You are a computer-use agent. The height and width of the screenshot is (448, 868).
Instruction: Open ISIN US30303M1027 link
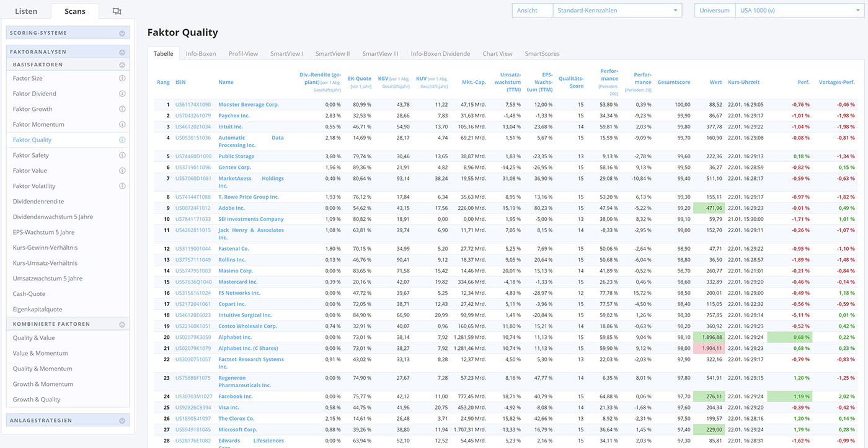[x=193, y=396]
